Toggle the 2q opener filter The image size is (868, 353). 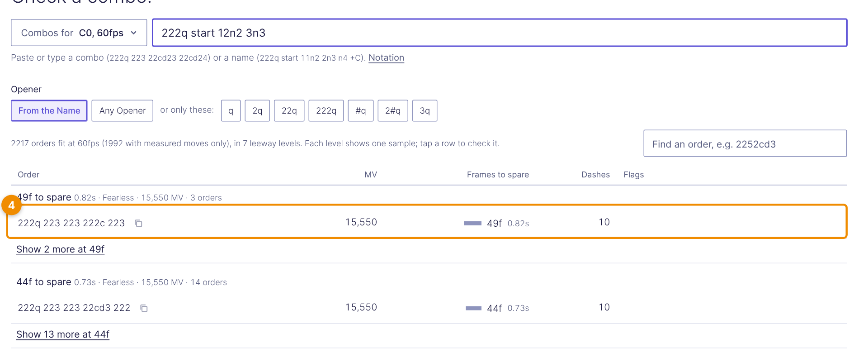[257, 111]
